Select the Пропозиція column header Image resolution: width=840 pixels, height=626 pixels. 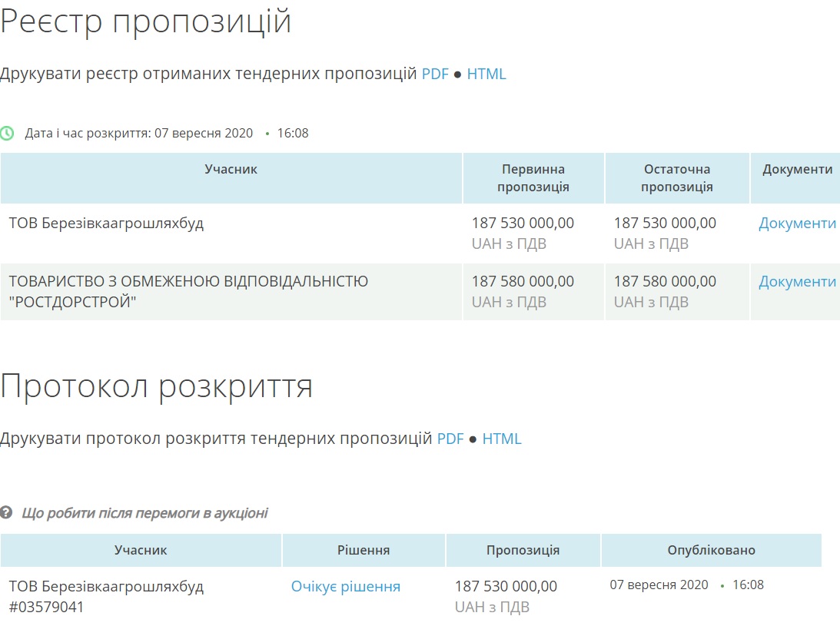pyautogui.click(x=523, y=550)
